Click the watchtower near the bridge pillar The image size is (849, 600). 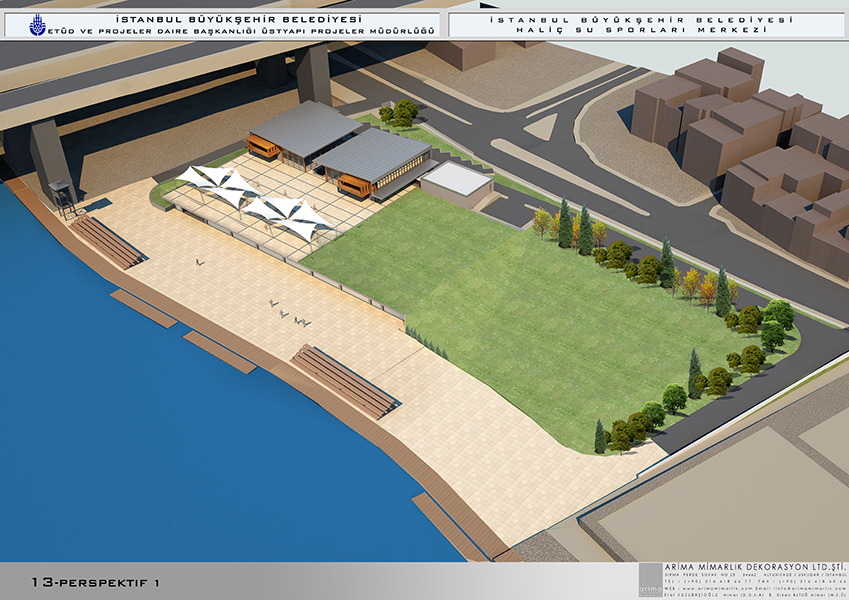(x=61, y=196)
